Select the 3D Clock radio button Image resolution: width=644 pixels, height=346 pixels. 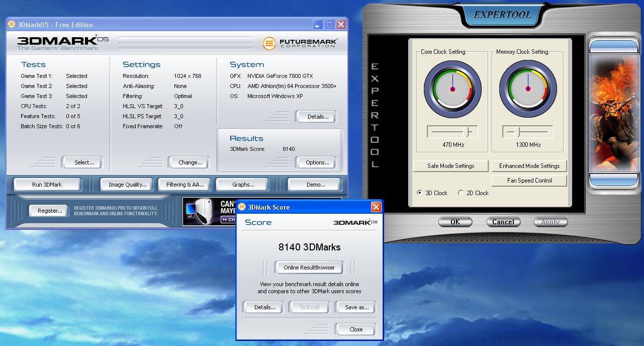(420, 193)
